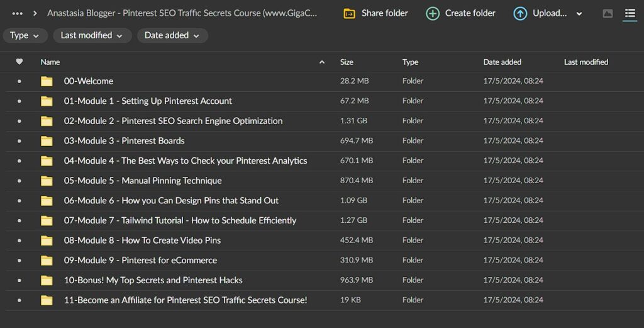
Task: Expand the Upload dropdown arrow
Action: pos(579,14)
